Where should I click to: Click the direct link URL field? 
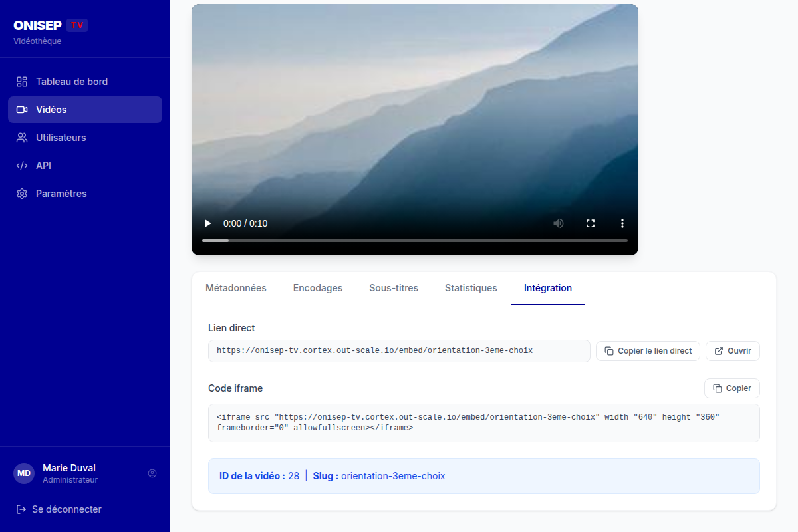(399, 351)
